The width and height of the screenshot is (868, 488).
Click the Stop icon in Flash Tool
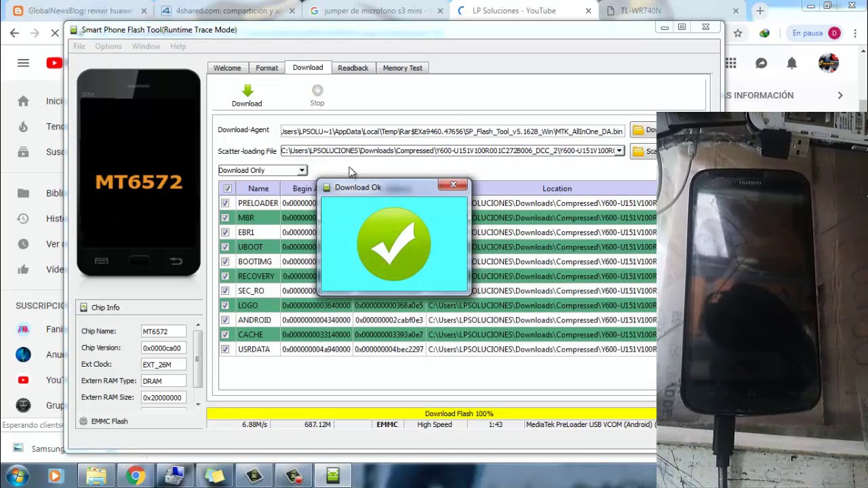pyautogui.click(x=317, y=90)
